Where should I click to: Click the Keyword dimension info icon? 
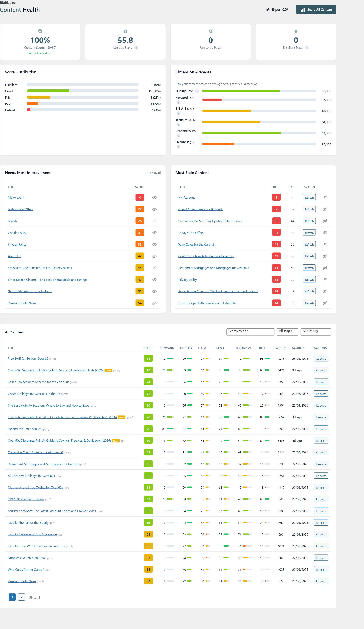[178, 103]
